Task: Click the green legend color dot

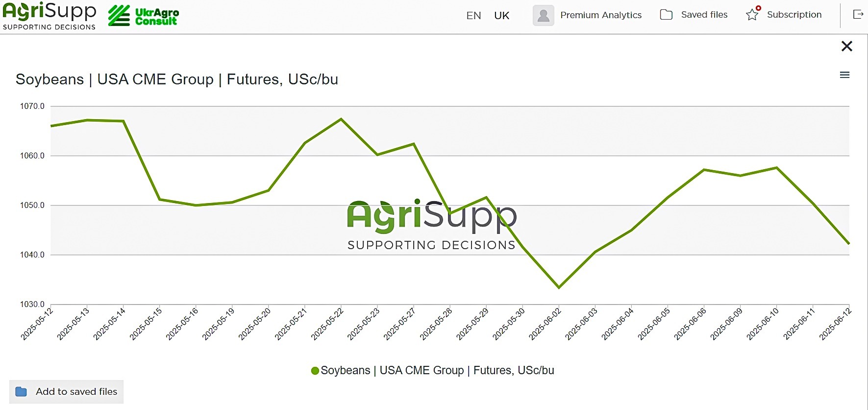Action: point(315,371)
